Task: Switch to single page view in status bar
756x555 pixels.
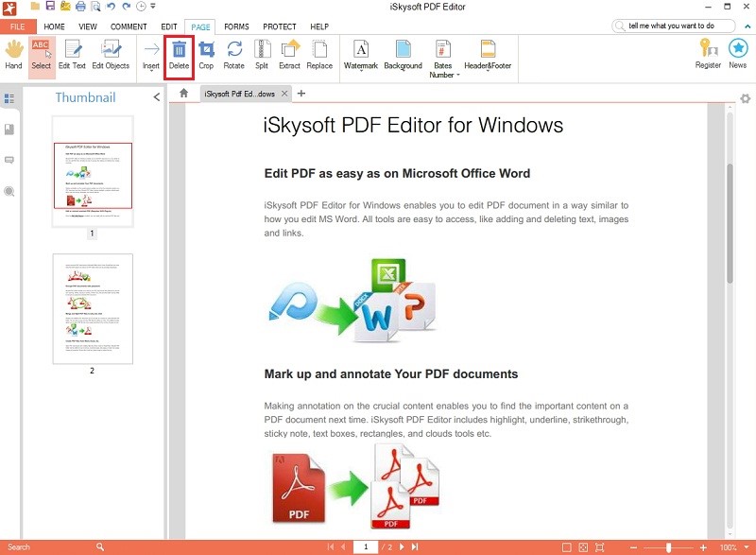Action: click(567, 547)
